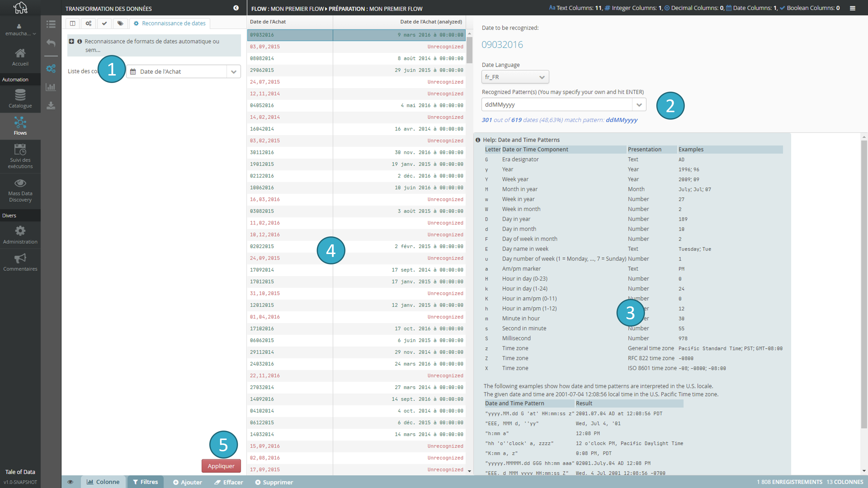Click Effacer in the bottom bar

pos(229,482)
